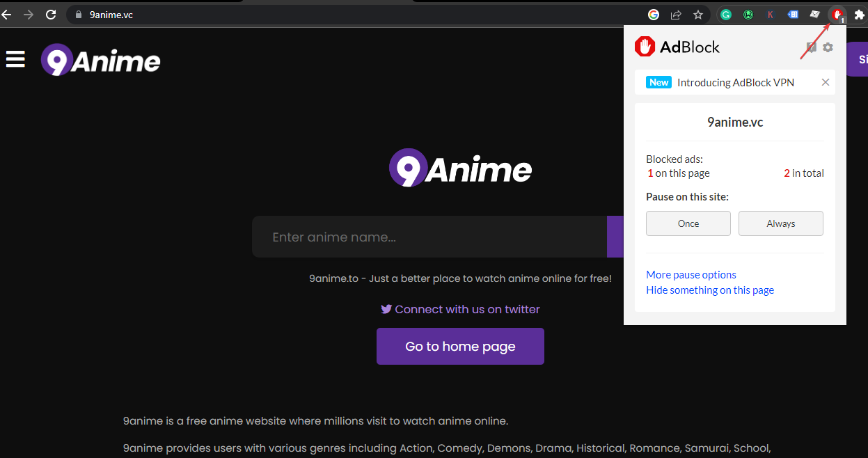Click the AdBlock extension toolbar icon
868x458 pixels.
837,15
